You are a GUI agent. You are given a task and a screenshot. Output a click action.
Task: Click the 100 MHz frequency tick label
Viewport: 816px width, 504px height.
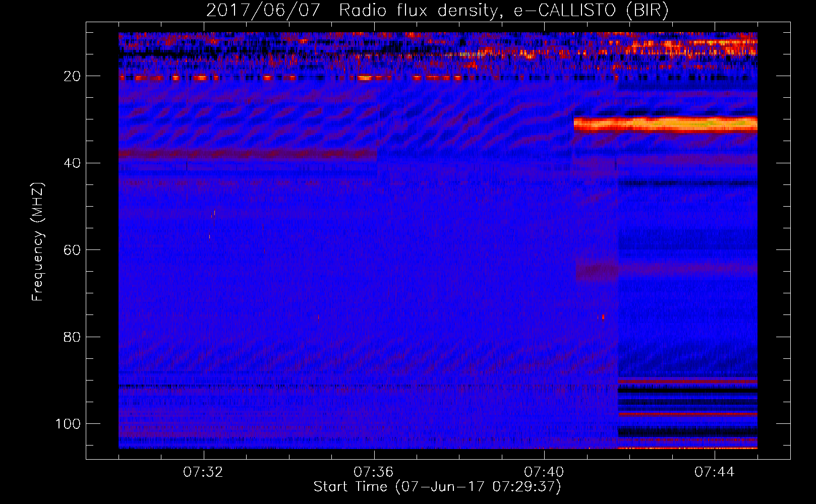point(68,424)
